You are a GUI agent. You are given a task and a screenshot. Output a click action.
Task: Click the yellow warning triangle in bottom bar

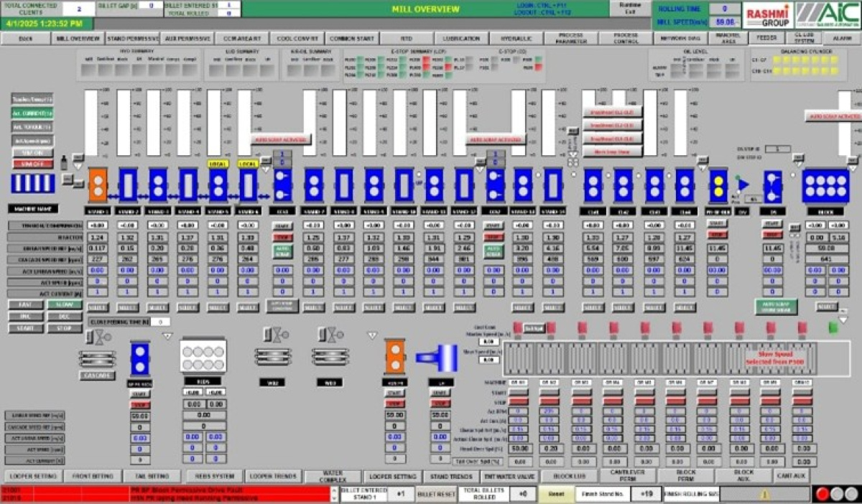pos(765,494)
